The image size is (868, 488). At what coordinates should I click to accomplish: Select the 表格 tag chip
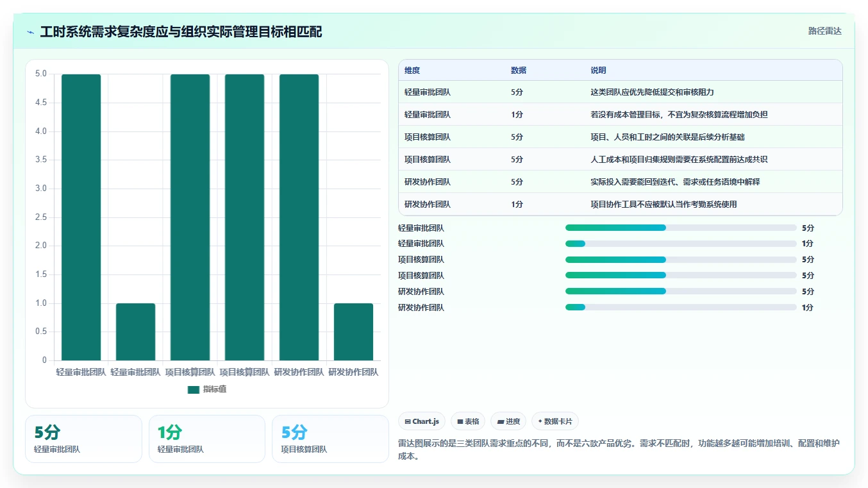click(468, 421)
